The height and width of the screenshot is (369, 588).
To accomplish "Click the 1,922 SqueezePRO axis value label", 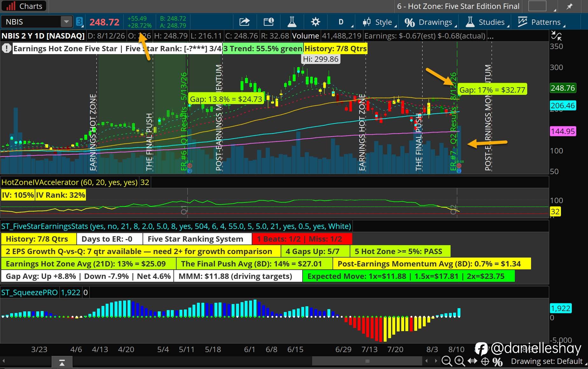I will 561,308.
